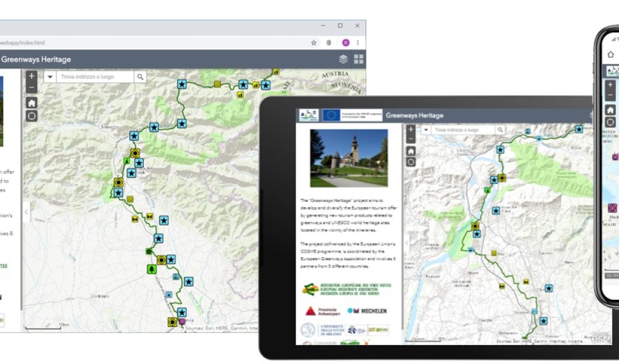The width and height of the screenshot is (619, 364).
Task: Click the home button on the tablet map
Action: click(411, 151)
